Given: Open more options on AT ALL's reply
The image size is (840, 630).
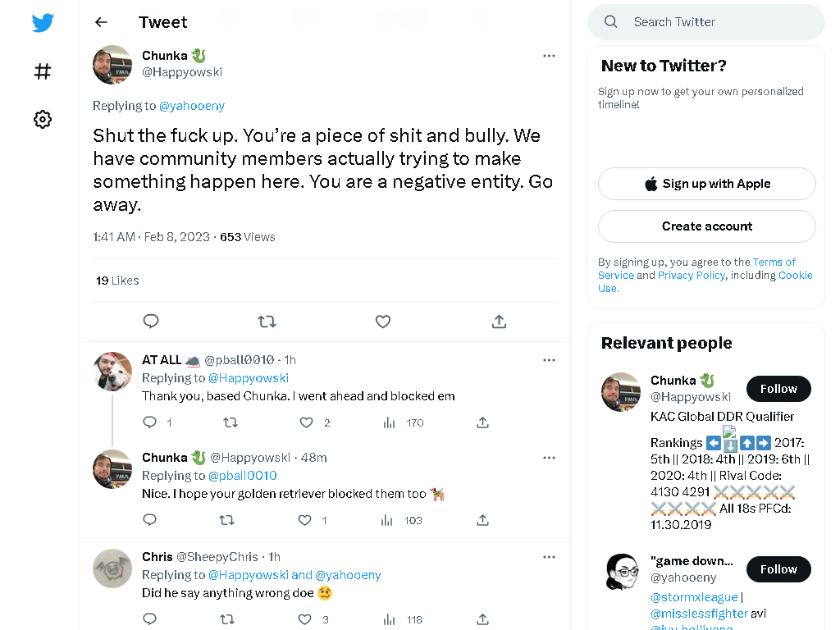Looking at the screenshot, I should click(549, 360).
